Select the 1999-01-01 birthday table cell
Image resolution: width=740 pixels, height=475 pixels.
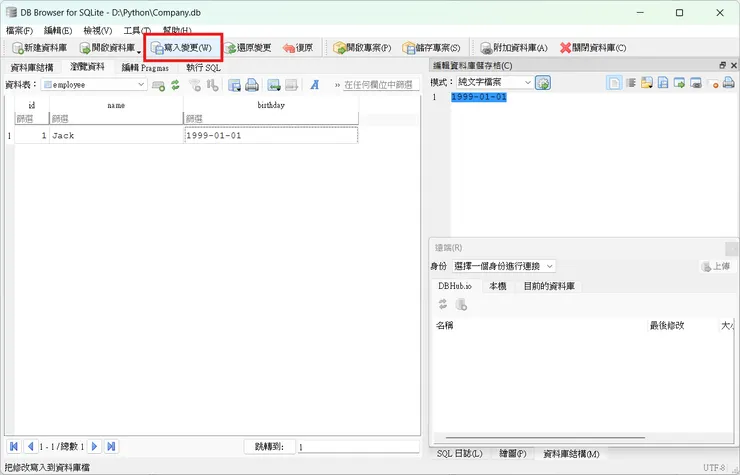[x=271, y=136]
